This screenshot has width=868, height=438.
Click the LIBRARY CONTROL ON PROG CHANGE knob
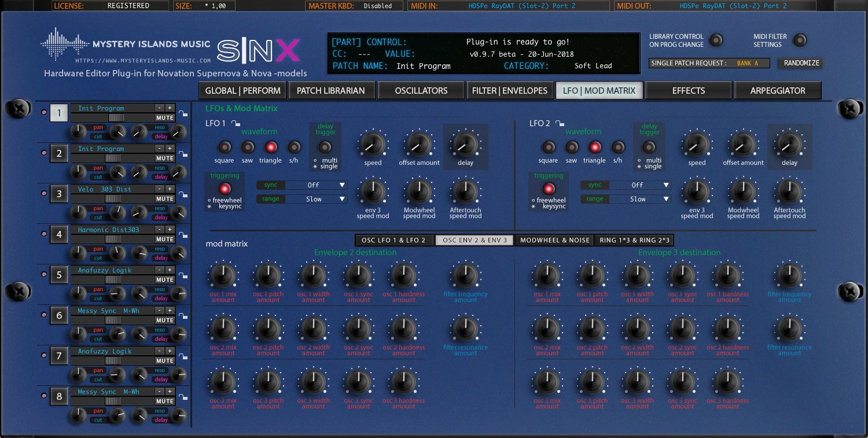coord(716,41)
